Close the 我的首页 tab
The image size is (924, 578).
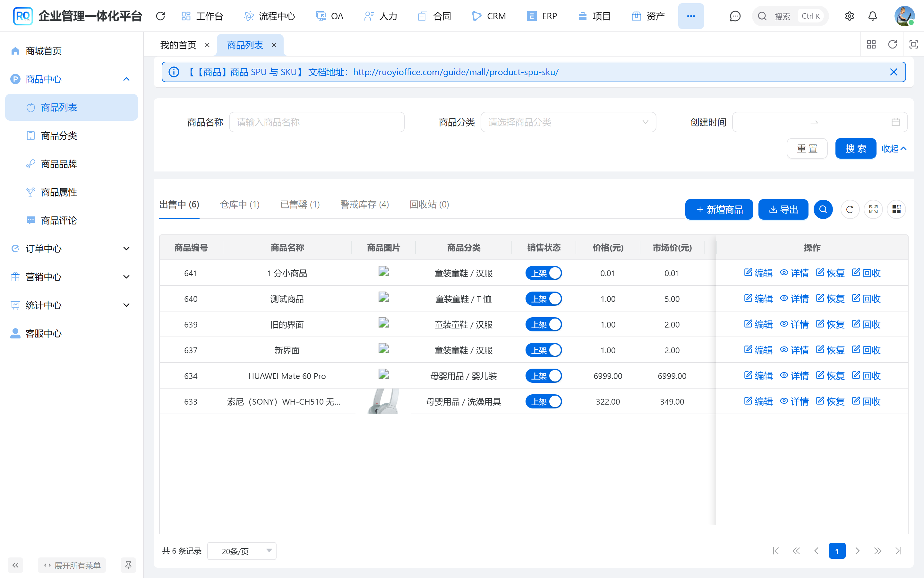point(207,45)
